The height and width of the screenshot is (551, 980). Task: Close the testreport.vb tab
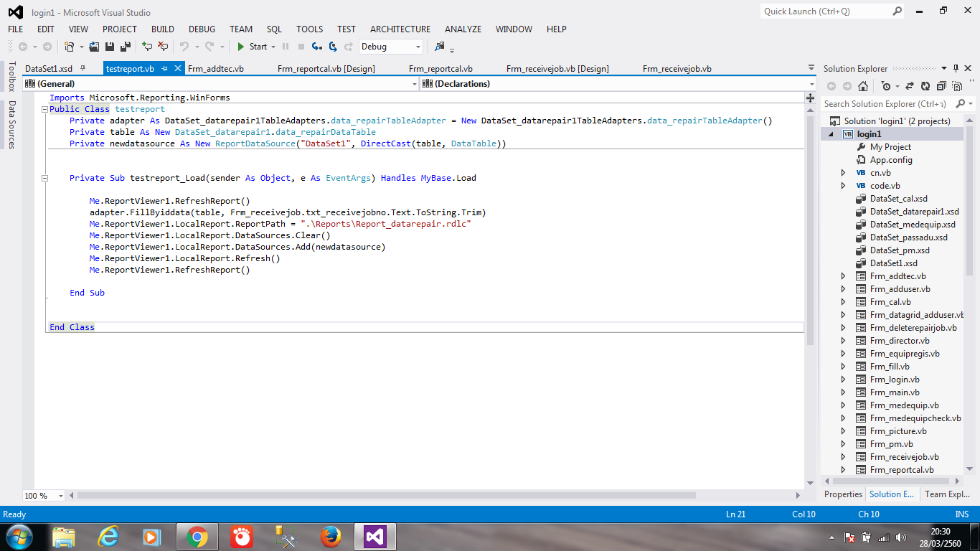179,69
